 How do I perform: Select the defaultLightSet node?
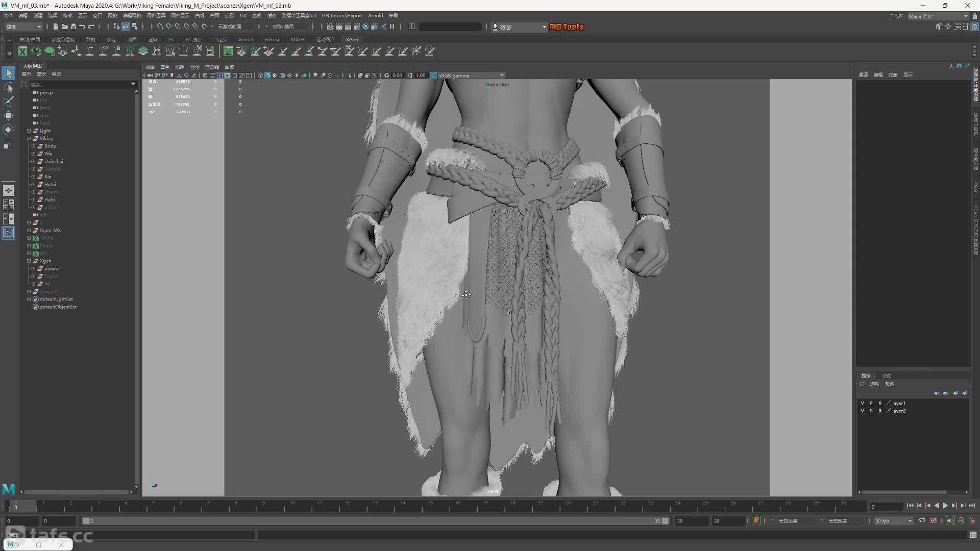click(56, 299)
